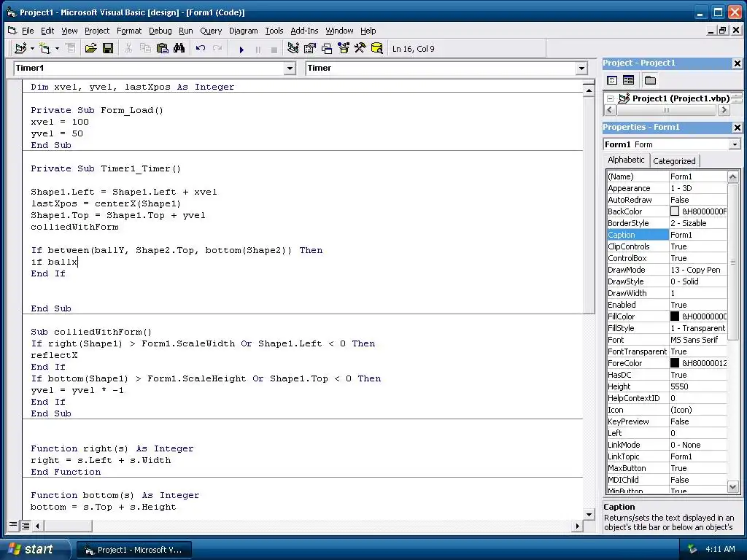Click properties list scrollbar down arrow
Image resolution: width=747 pixels, height=560 pixels.
click(732, 486)
